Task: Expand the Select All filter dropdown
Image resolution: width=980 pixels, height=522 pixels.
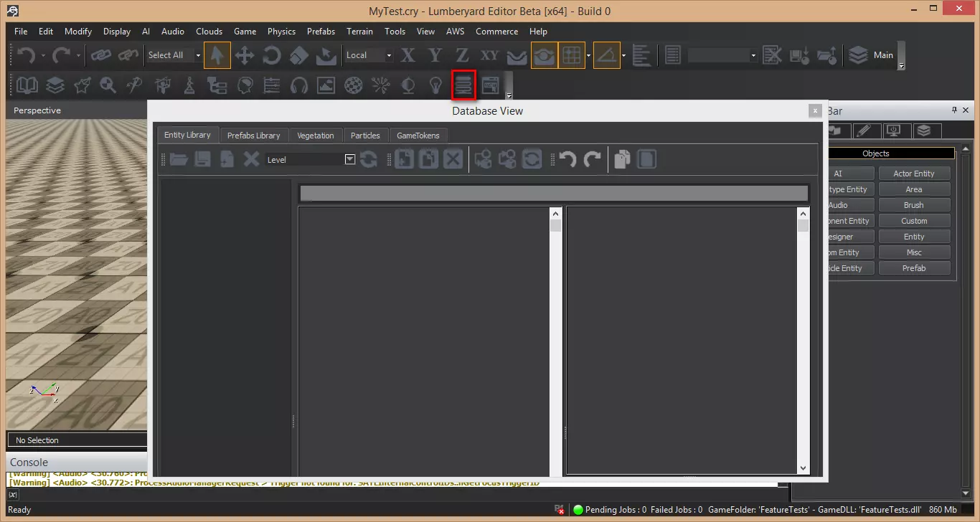Action: (x=198, y=55)
